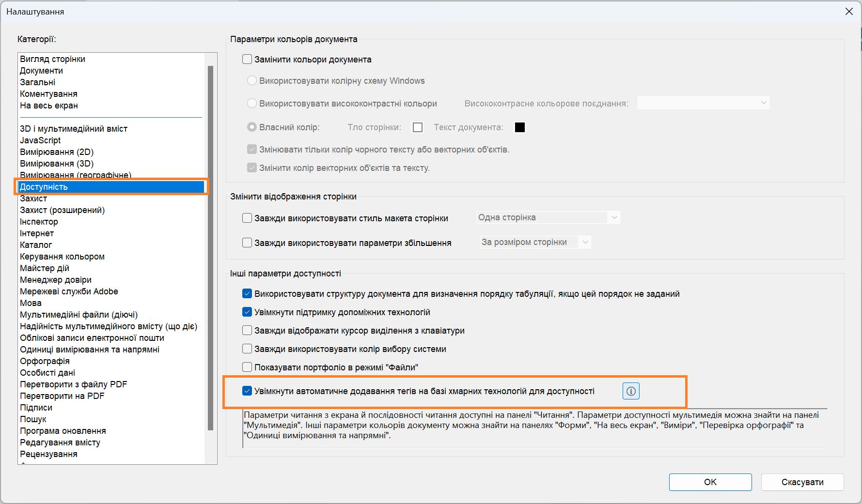Toggle Змінювати тільки колір чорного тексту checkbox

252,149
